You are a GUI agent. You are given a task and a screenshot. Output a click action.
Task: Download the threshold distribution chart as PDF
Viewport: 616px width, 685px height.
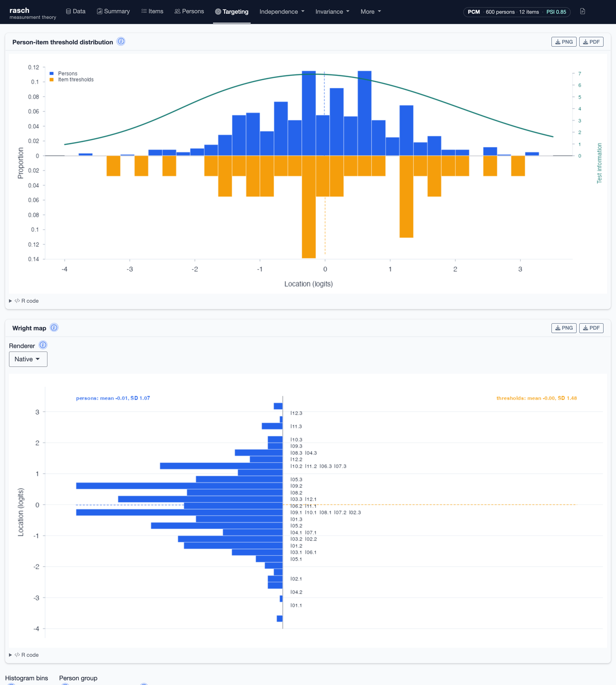(591, 42)
